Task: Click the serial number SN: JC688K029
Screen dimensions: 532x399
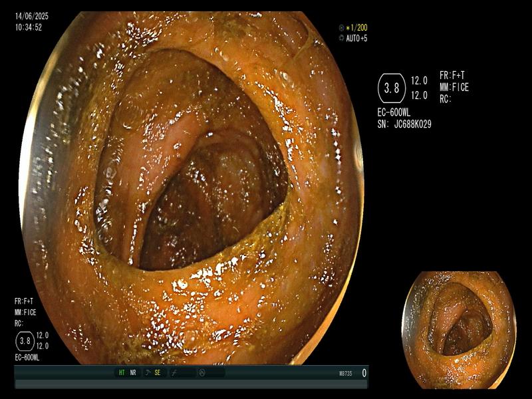Action: tap(404, 124)
